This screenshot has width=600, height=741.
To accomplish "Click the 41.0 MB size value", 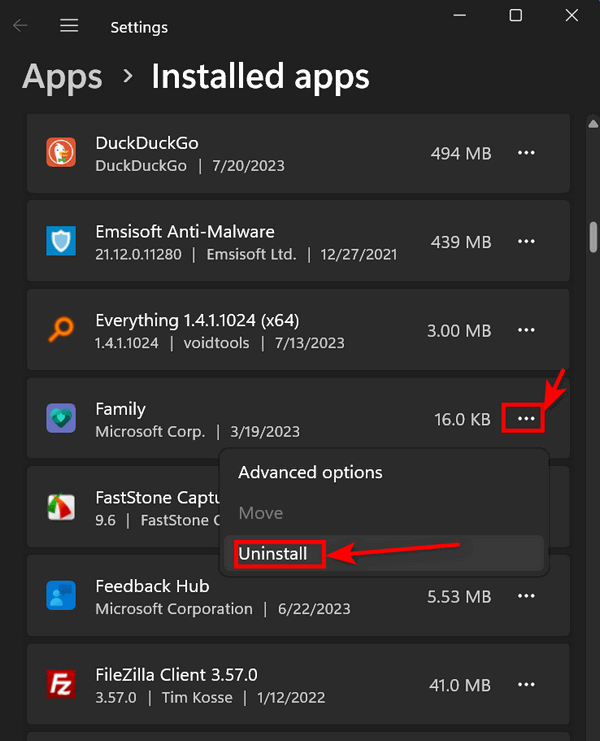I will [x=460, y=685].
